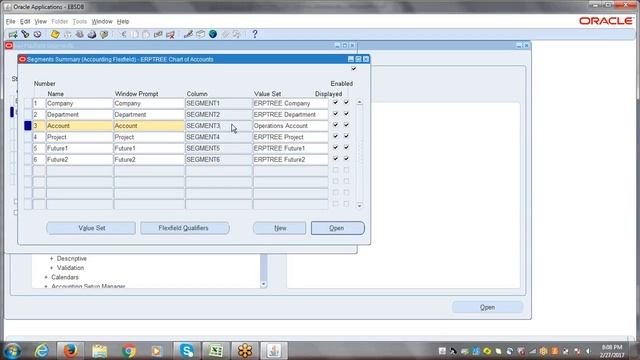This screenshot has height=360, width=640.
Task: Toggle Enabled checkbox for Company segment
Action: 346,103
